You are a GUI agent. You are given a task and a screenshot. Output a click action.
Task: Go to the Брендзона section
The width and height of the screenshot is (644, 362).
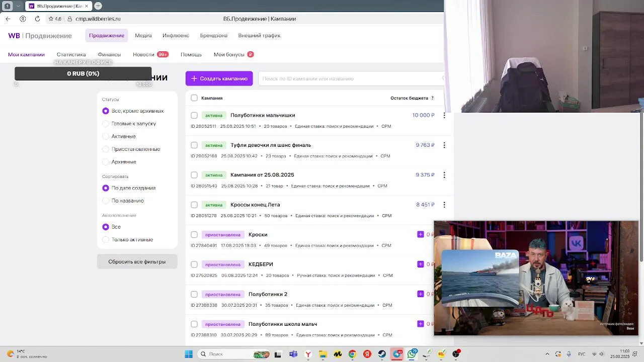[x=214, y=36]
